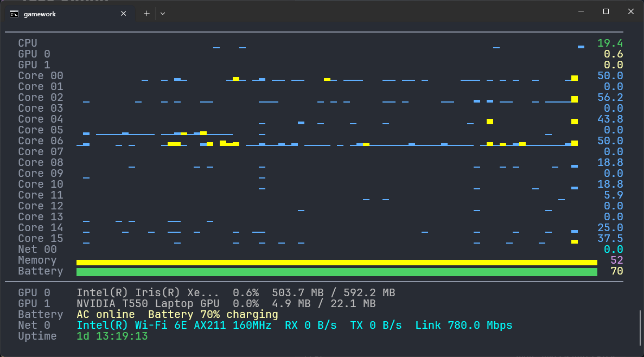Click Battery 70% charging text
644x357 pixels.
coord(213,314)
